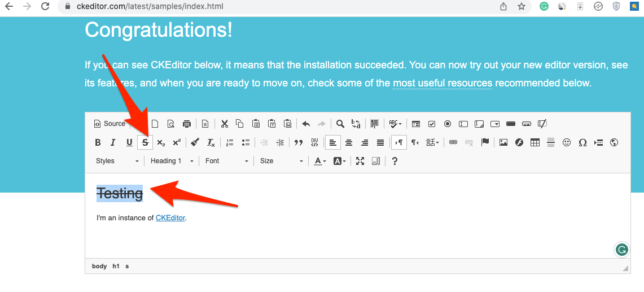Toggle Bold formatting
The image size is (644, 292).
point(98,143)
